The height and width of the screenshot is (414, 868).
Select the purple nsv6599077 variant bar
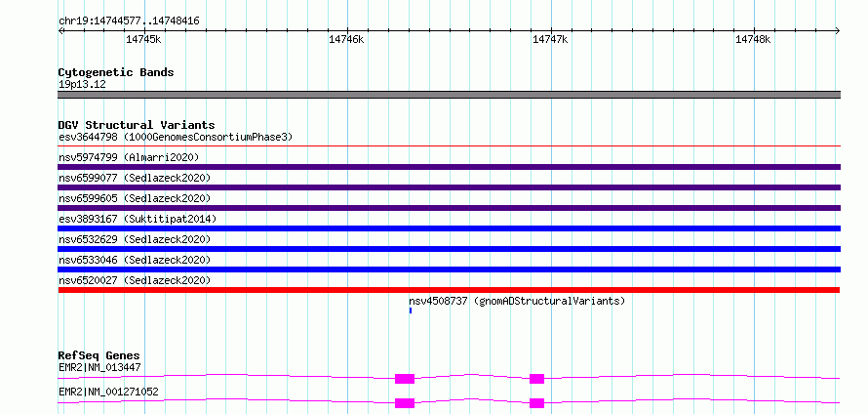(449, 187)
